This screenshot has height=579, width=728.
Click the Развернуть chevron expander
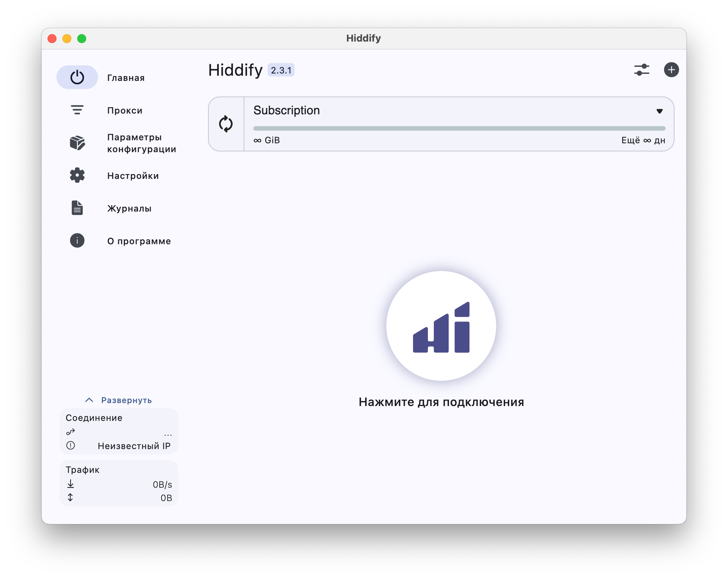pos(89,400)
